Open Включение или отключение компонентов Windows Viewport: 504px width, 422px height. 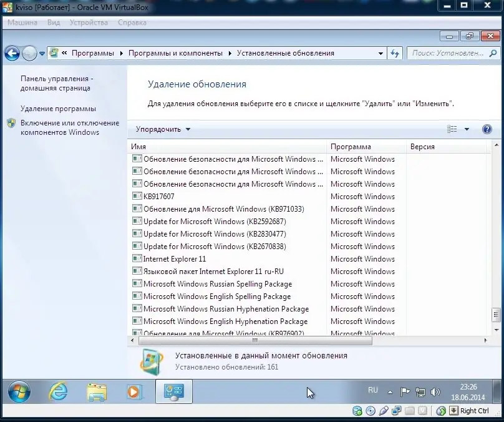click(x=70, y=128)
